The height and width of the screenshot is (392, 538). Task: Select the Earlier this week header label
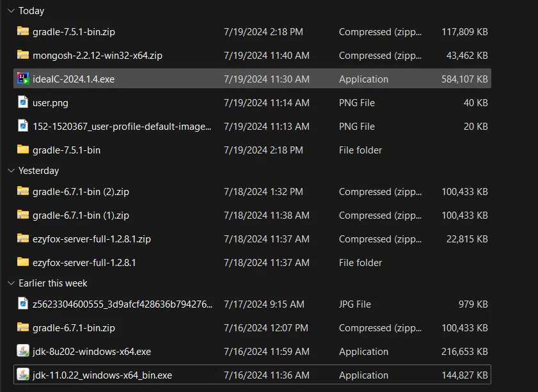53,283
